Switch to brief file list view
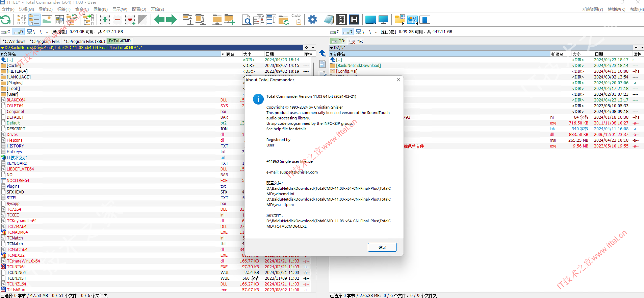Screen dimensions: 644x298 coord(22,20)
